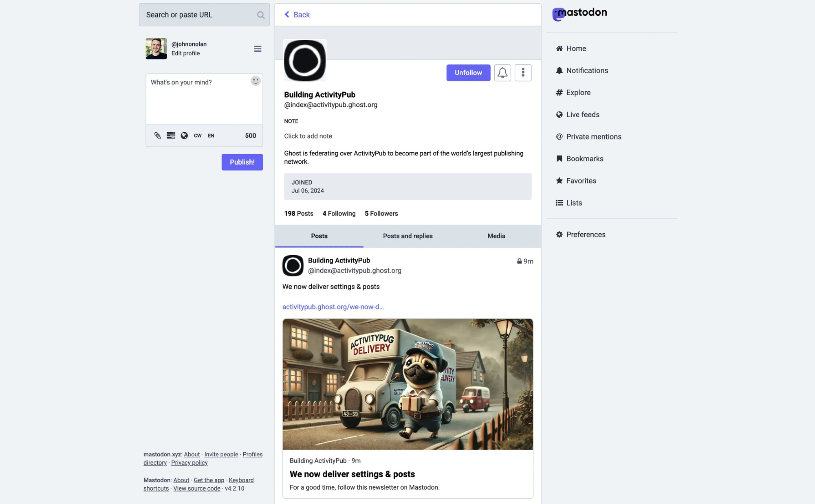
Task: Toggle the CW content warning button
Action: 198,136
